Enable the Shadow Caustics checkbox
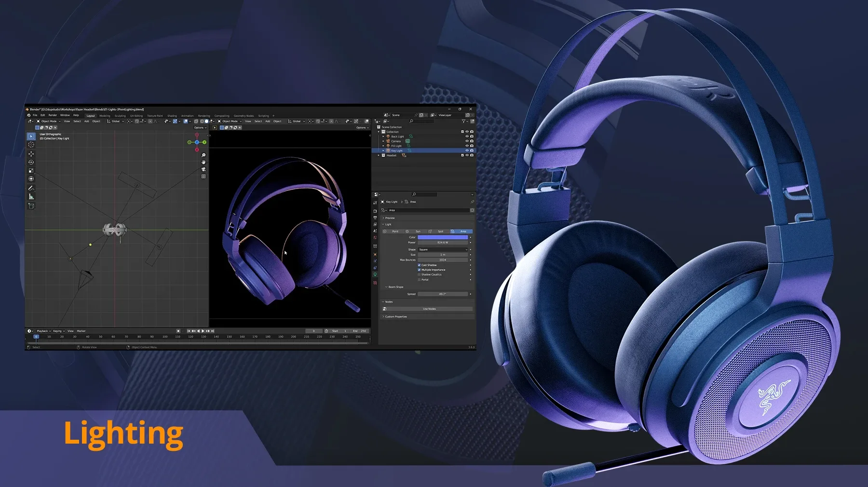 click(419, 274)
